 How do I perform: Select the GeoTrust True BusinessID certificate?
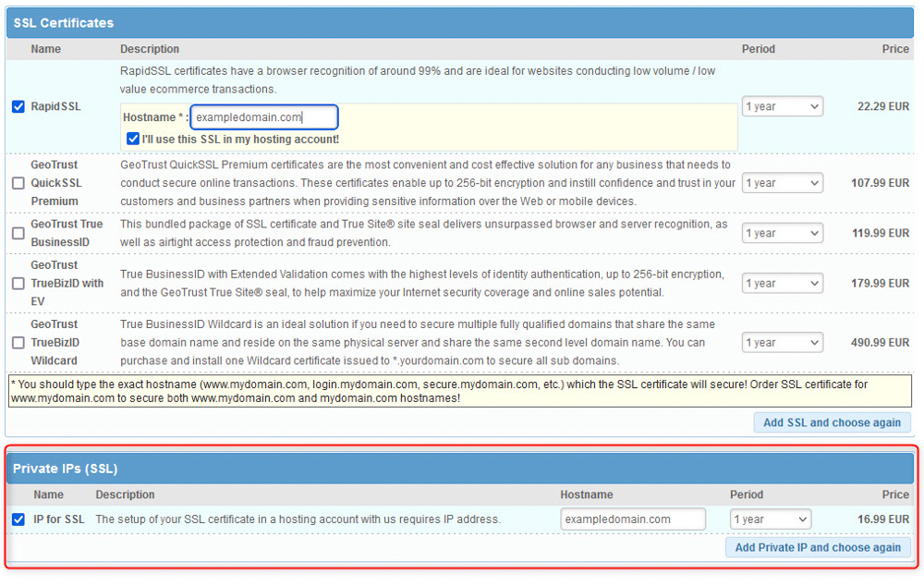(18, 233)
